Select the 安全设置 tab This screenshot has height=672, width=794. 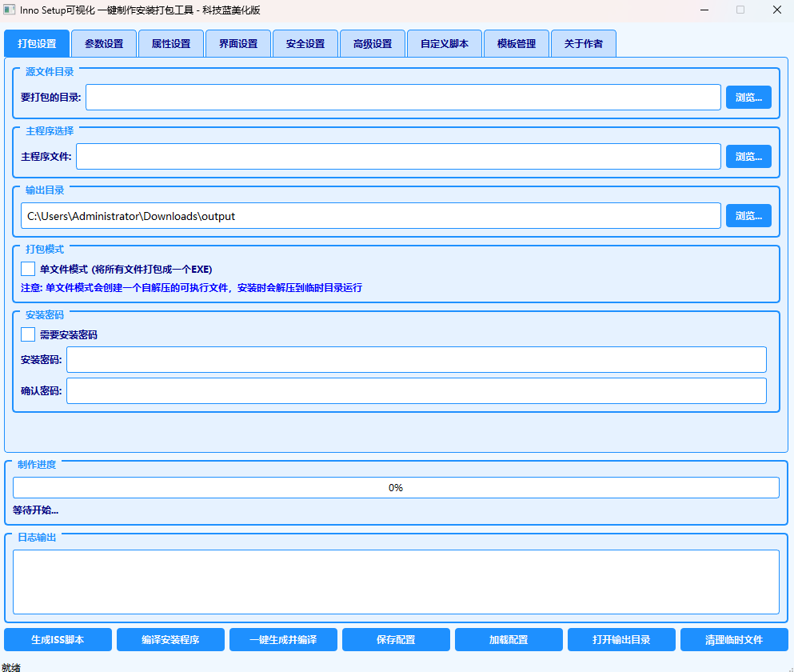pos(305,44)
